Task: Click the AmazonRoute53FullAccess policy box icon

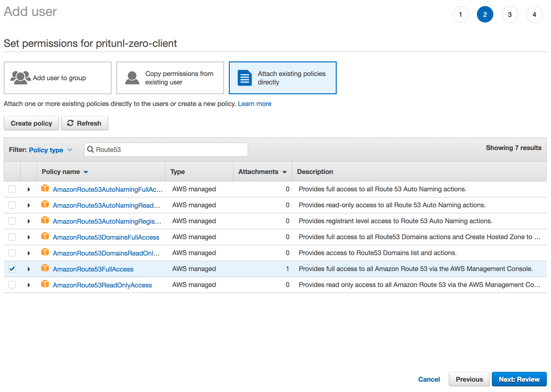Action: tap(45, 268)
